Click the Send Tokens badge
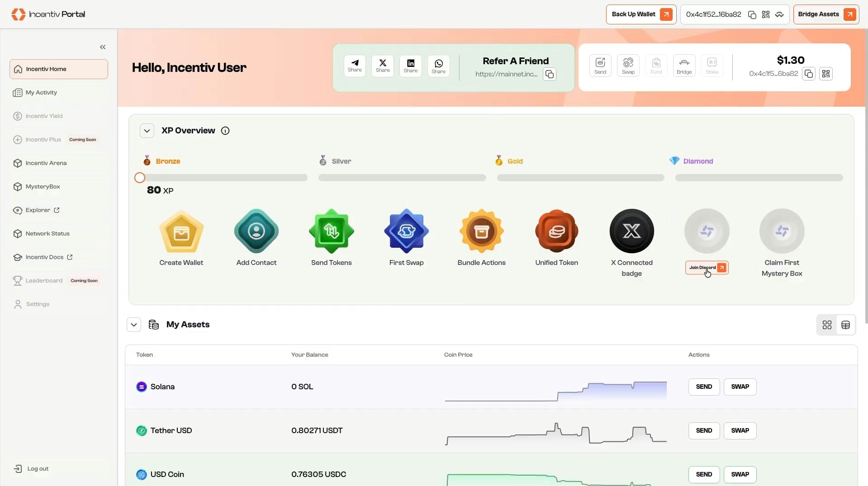Viewport: 868px width, 486px height. (332, 231)
